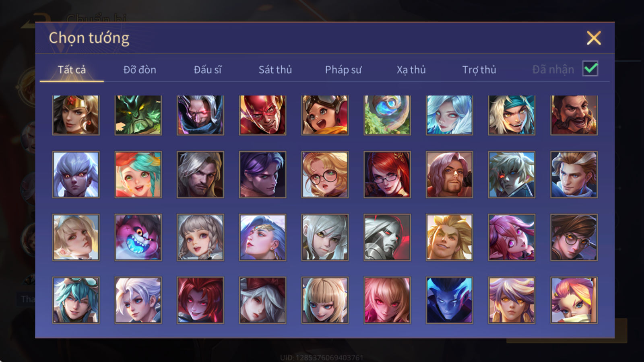Filter heroes by Sát thủ
Image resolution: width=644 pixels, height=362 pixels.
pos(275,70)
